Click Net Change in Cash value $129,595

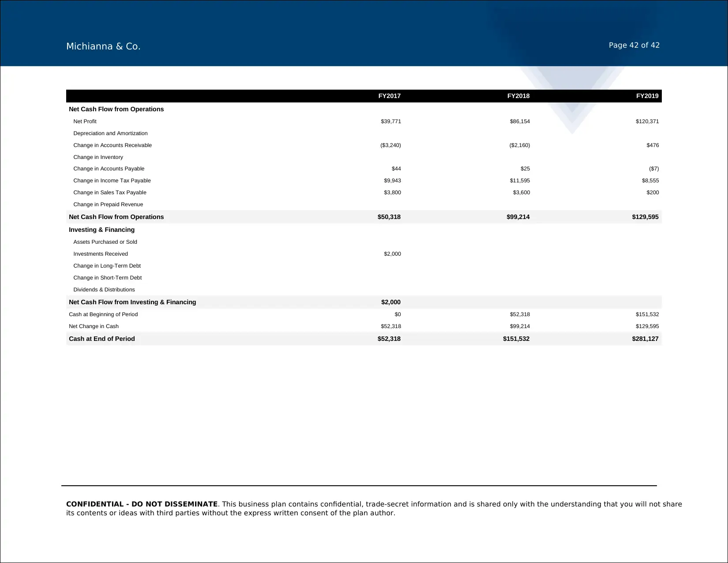[647, 326]
